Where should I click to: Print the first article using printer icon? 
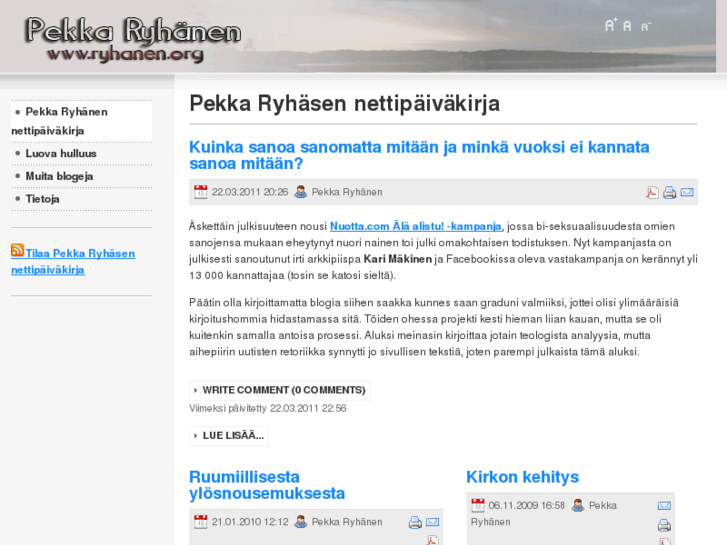pyautogui.click(x=670, y=192)
